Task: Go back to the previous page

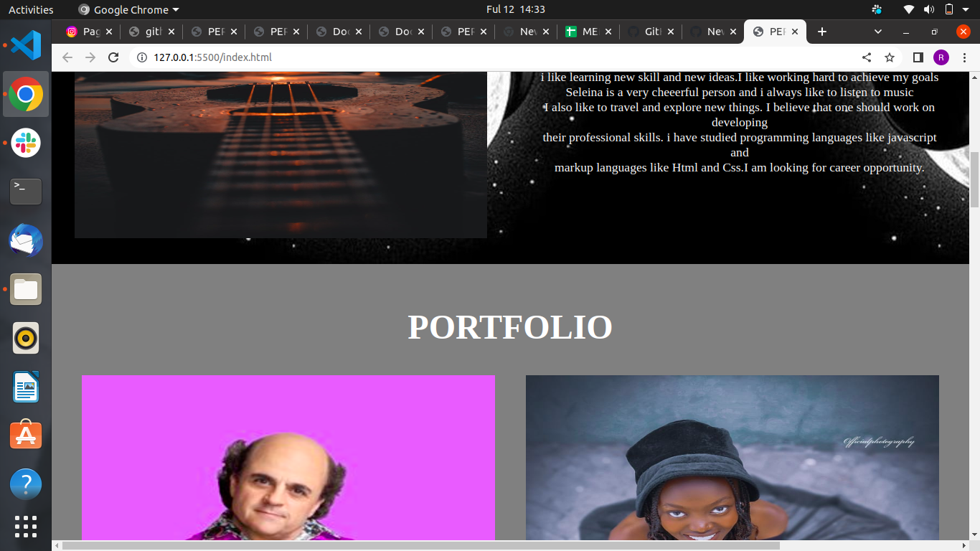Action: pos(67,57)
